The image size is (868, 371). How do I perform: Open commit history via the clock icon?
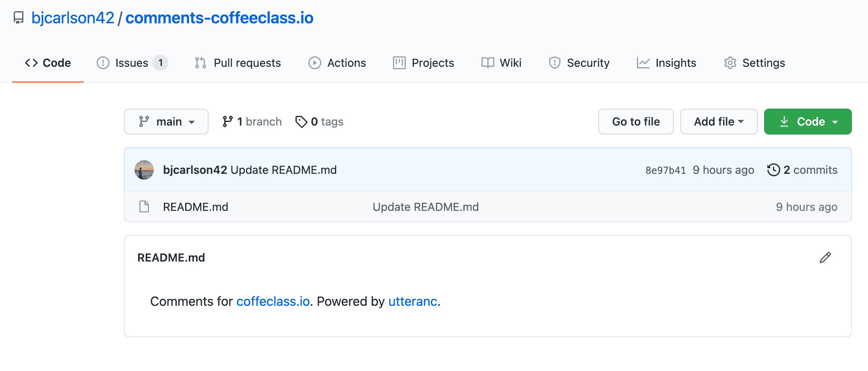click(x=773, y=170)
